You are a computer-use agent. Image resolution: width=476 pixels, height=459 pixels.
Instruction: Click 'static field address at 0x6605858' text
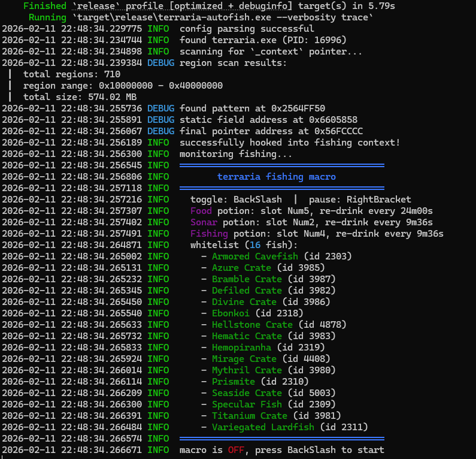(268, 120)
